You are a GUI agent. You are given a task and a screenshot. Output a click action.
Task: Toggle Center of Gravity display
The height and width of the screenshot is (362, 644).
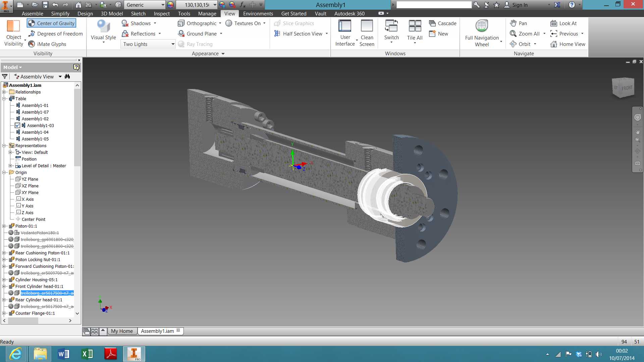(x=51, y=23)
